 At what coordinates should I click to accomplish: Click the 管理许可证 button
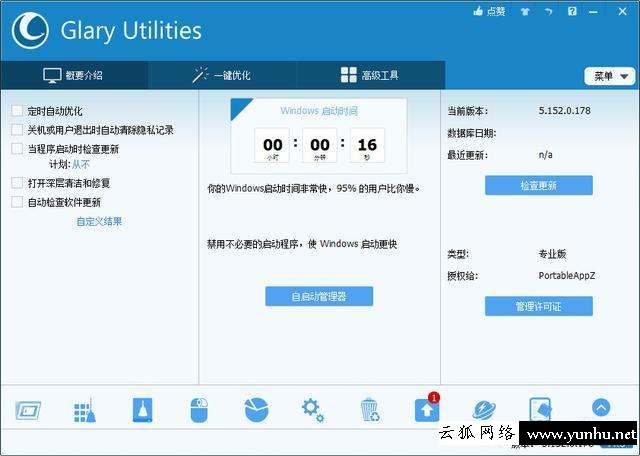coord(539,306)
